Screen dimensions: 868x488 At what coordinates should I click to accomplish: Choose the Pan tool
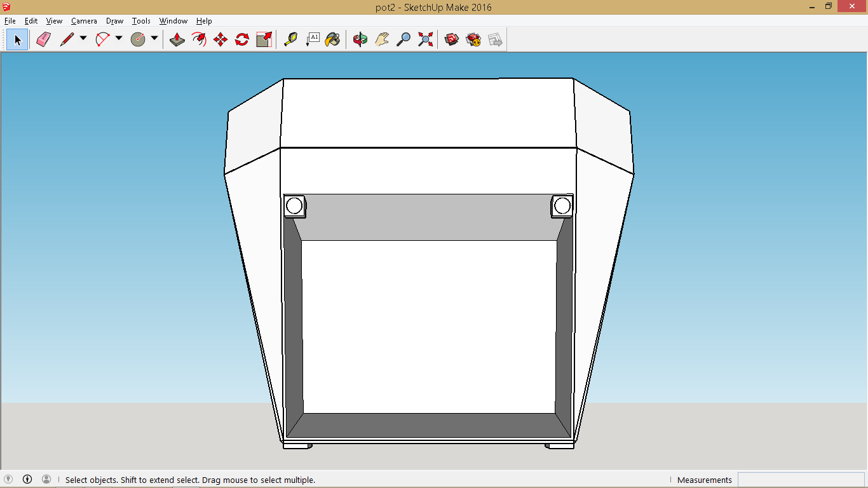click(382, 39)
